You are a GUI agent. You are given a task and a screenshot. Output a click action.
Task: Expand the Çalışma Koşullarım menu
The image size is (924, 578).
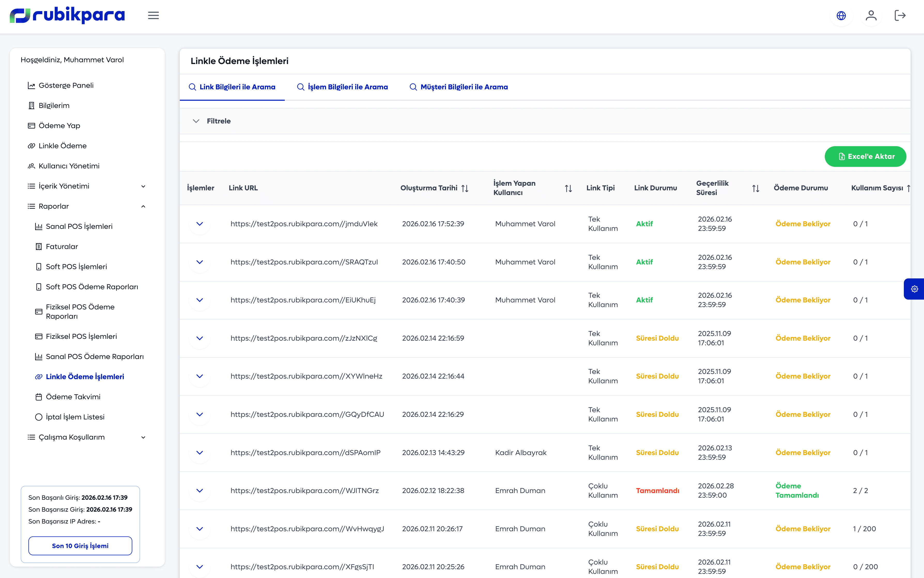143,437
